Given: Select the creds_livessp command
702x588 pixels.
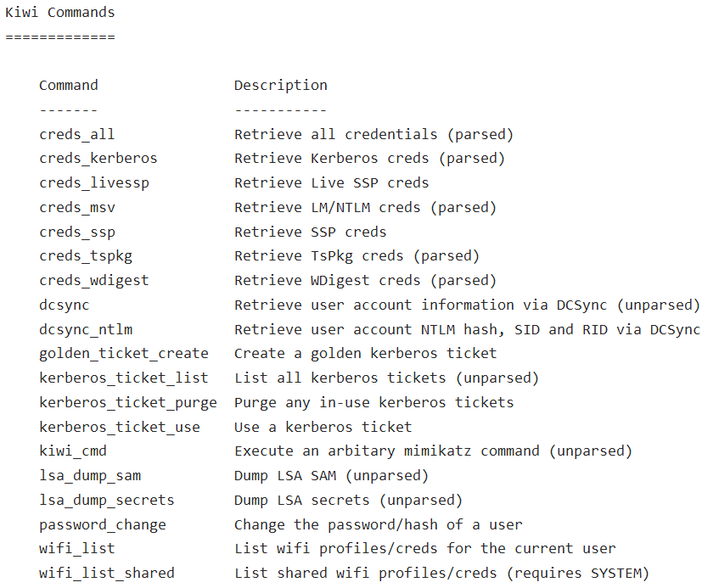Looking at the screenshot, I should click(93, 183).
